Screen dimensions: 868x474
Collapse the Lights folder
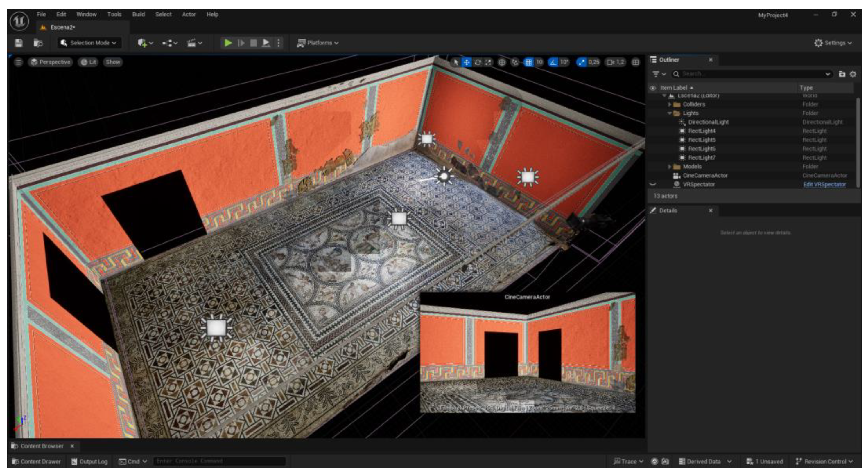point(669,113)
